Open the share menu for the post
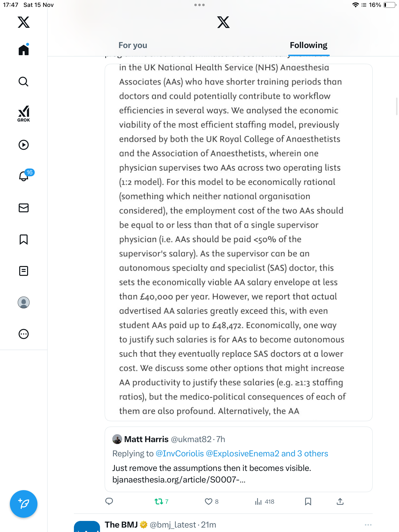Screen dimensions: 399x532 coord(340,501)
